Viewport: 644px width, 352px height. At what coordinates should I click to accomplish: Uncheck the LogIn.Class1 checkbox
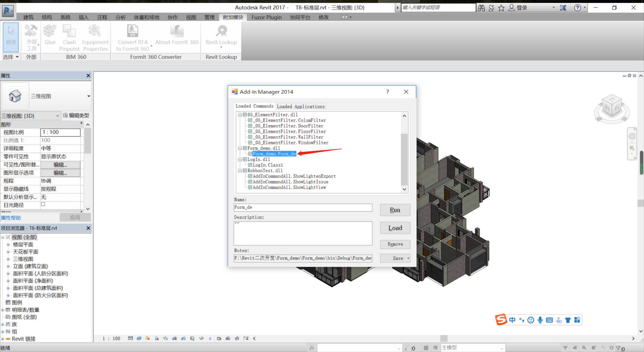point(250,165)
